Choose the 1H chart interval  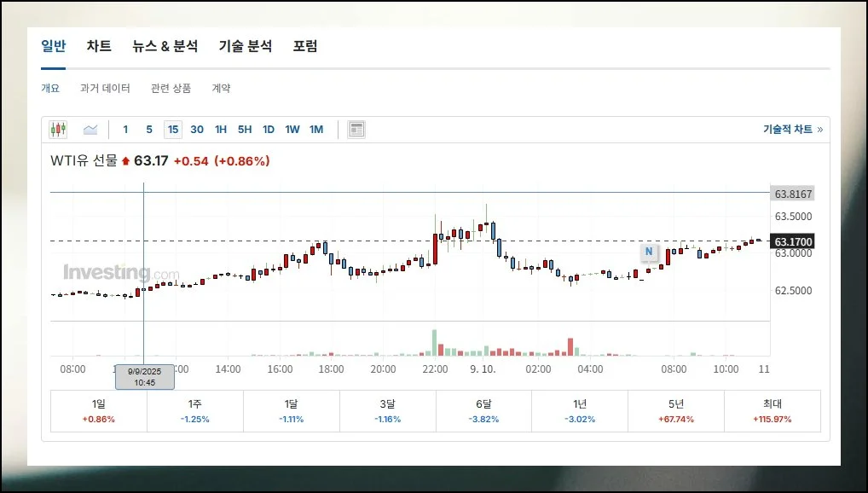click(221, 130)
